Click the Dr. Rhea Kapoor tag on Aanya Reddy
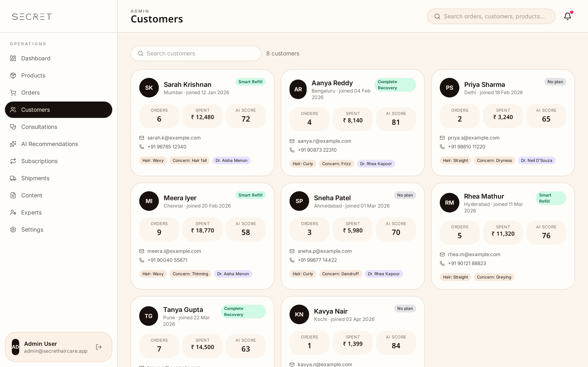588x367 pixels. 376,164
